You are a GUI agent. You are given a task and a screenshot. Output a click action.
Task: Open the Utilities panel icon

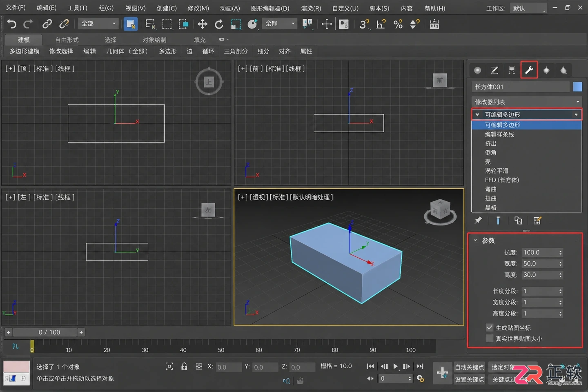point(563,70)
